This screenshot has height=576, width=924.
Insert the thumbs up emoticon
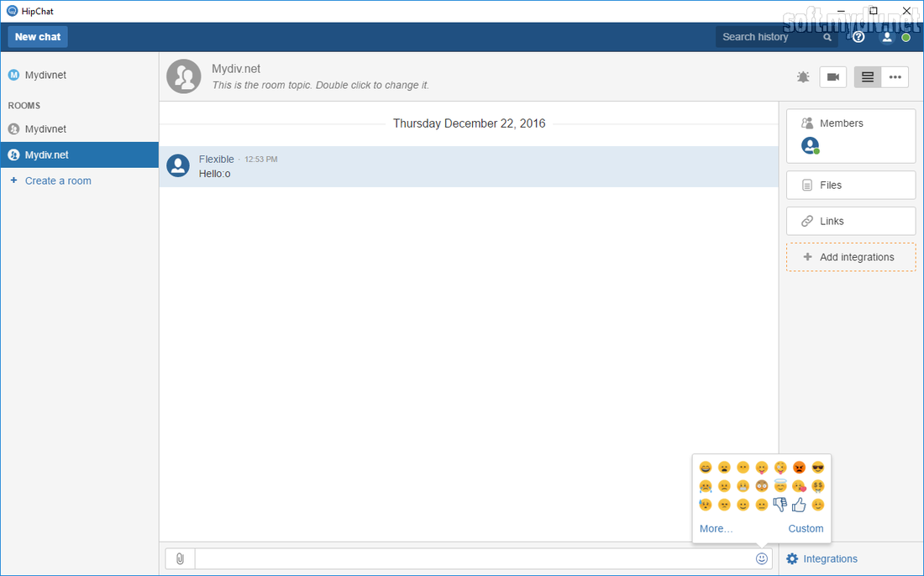click(799, 505)
